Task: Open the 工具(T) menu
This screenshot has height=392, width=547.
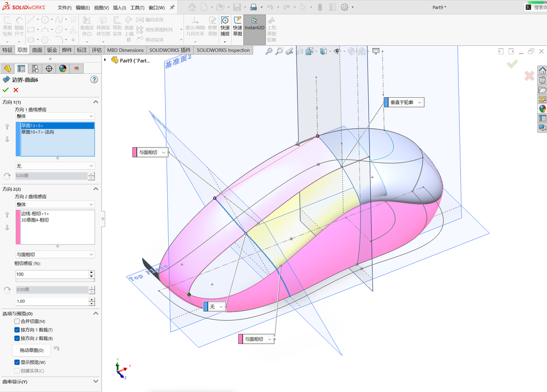Action: (x=137, y=7)
